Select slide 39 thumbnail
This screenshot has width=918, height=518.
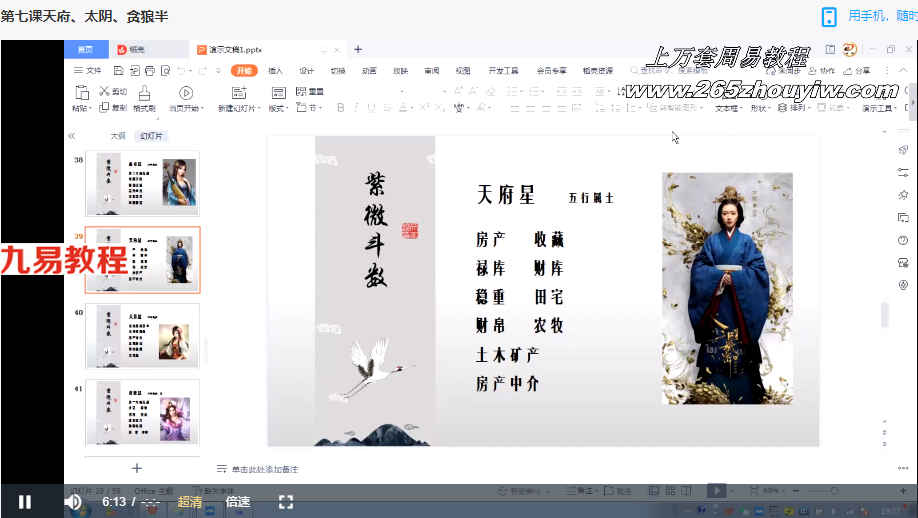[x=142, y=260]
